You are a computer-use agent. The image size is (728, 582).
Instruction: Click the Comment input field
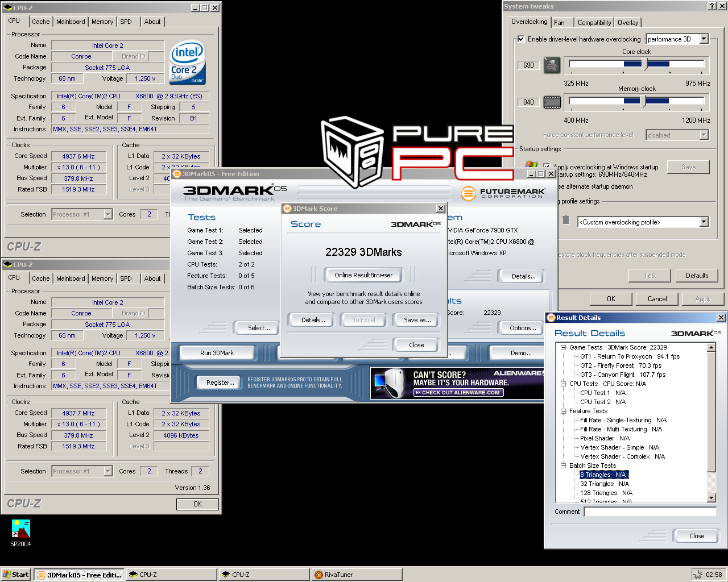coord(651,512)
